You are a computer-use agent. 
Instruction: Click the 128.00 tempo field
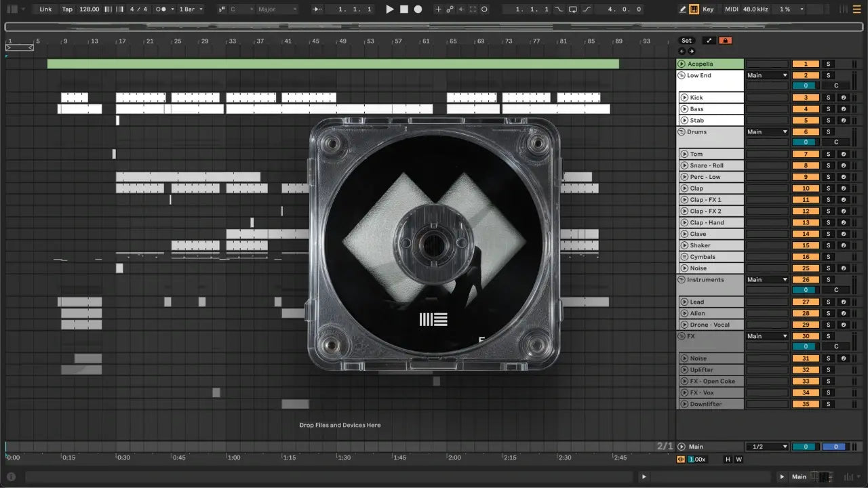(x=89, y=9)
